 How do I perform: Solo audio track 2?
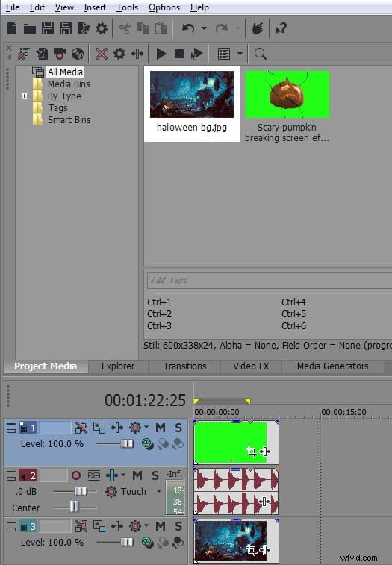pos(155,475)
